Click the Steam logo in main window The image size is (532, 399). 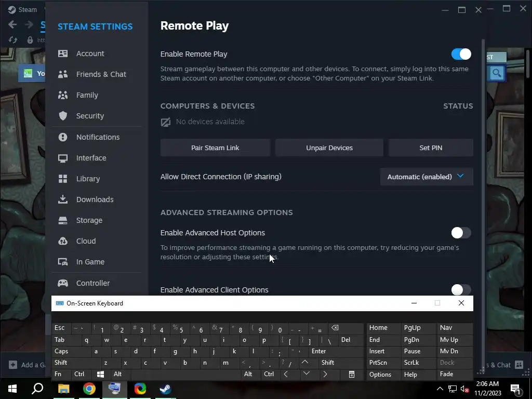[12, 9]
